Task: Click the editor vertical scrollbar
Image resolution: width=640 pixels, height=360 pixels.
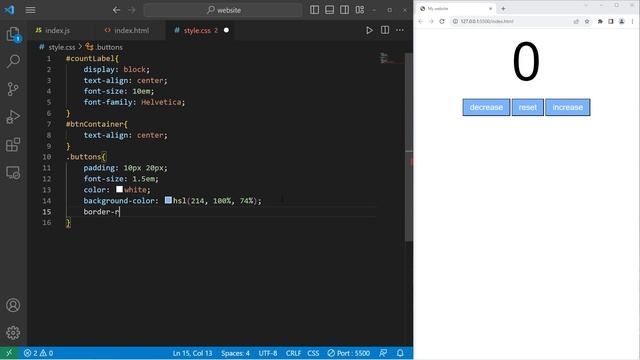Action: [x=409, y=147]
